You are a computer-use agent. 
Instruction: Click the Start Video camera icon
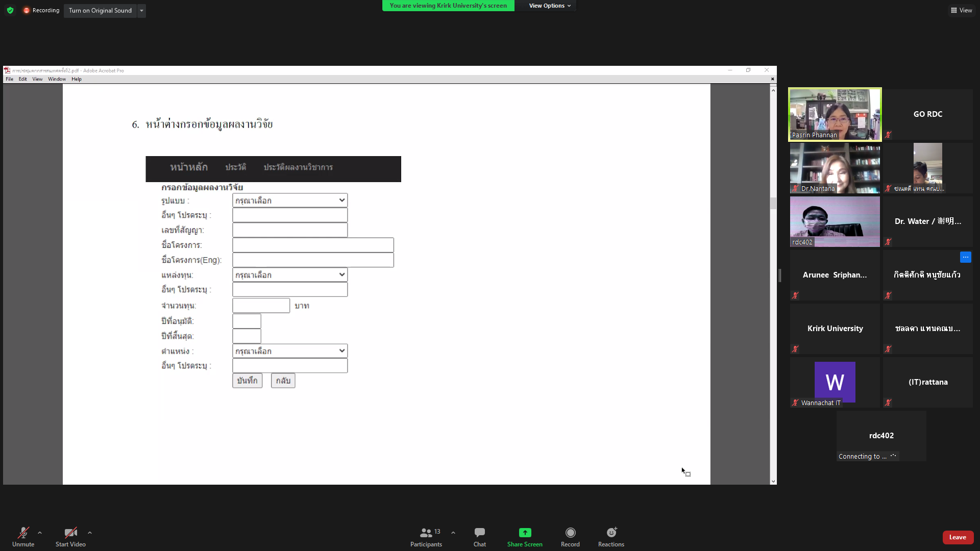[70, 533]
